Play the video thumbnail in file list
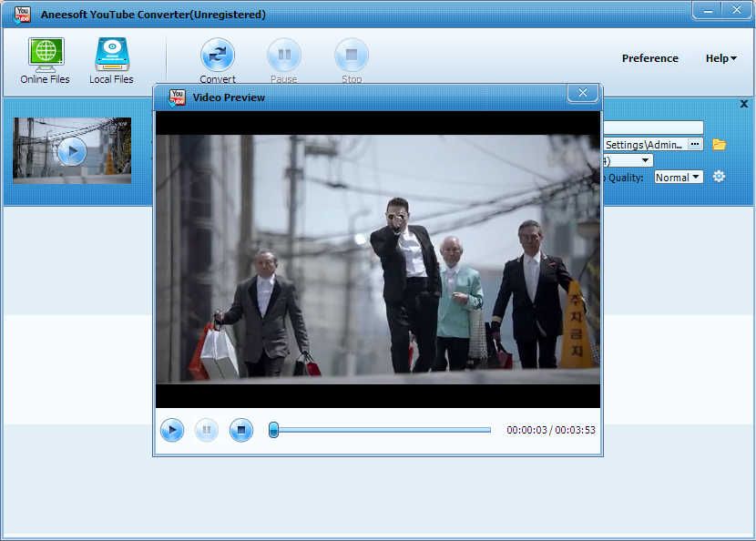The height and width of the screenshot is (541, 756). point(72,151)
